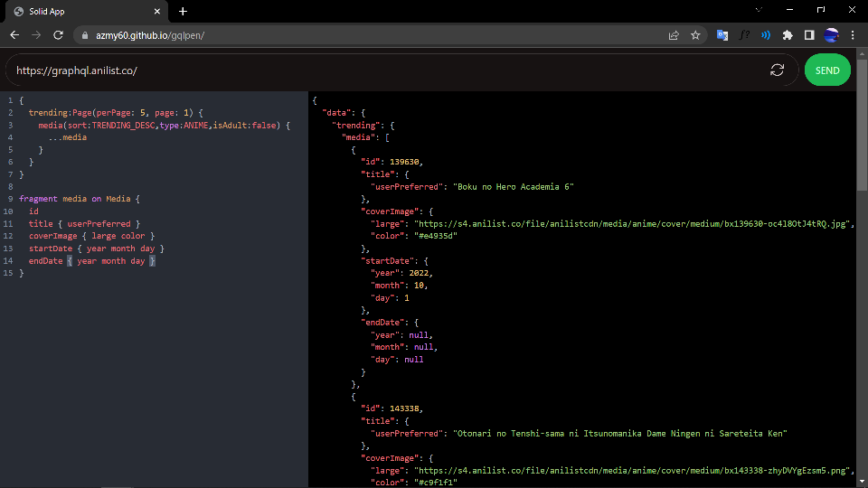Click the "data" key in response

tap(336, 113)
